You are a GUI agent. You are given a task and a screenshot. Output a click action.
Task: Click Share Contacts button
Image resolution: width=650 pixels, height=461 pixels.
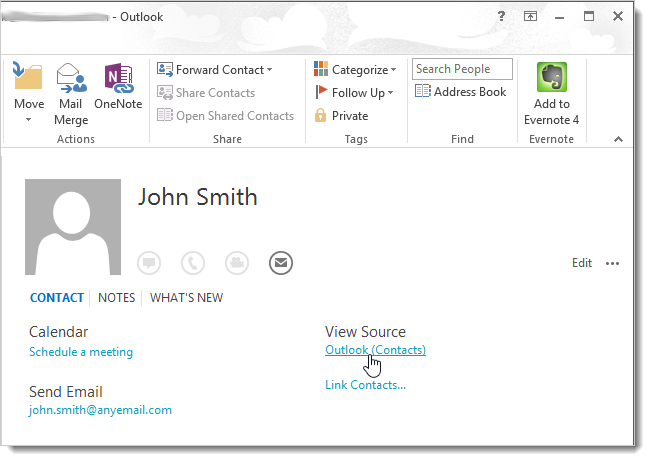pos(206,93)
